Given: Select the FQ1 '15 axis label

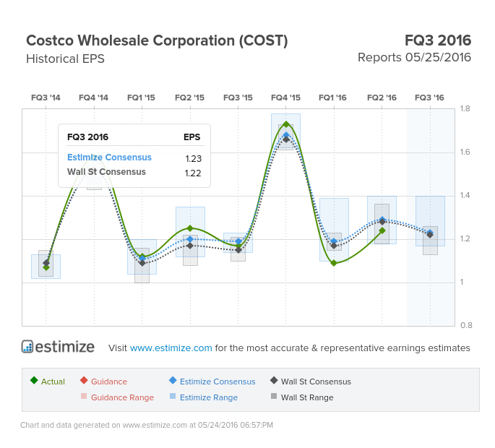Looking at the screenshot, I should [142, 98].
